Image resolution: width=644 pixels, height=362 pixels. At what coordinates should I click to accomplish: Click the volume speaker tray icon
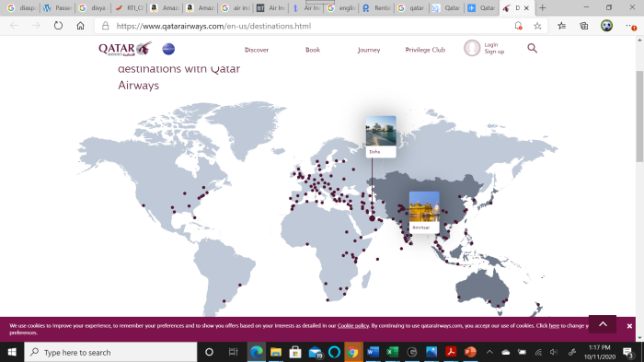coord(554,352)
